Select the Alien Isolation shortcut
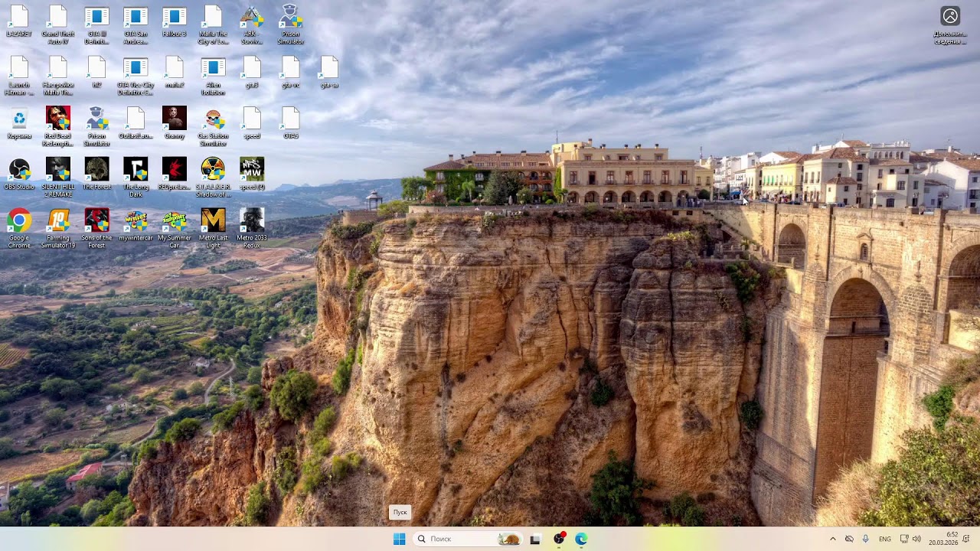The image size is (980, 551). [214, 77]
